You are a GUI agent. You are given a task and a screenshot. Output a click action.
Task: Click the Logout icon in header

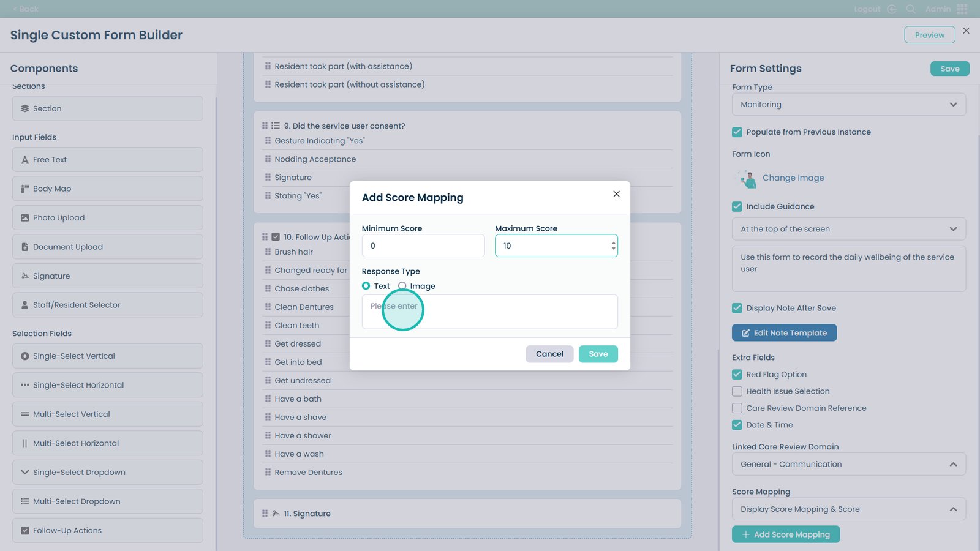892,9
